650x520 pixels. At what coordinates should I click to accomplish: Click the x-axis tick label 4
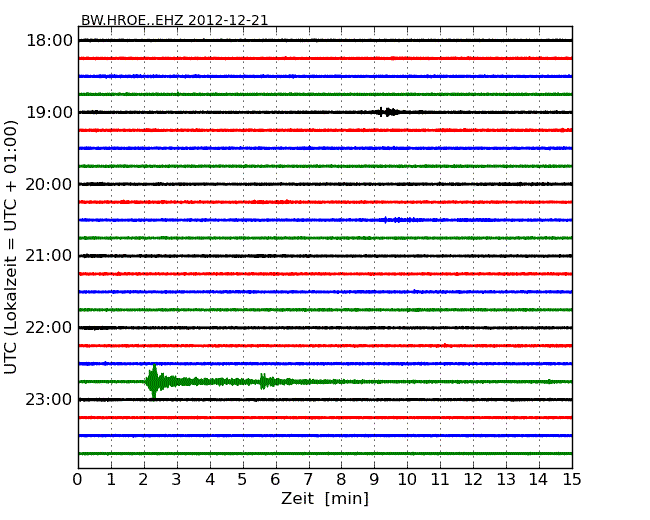pyautogui.click(x=210, y=480)
